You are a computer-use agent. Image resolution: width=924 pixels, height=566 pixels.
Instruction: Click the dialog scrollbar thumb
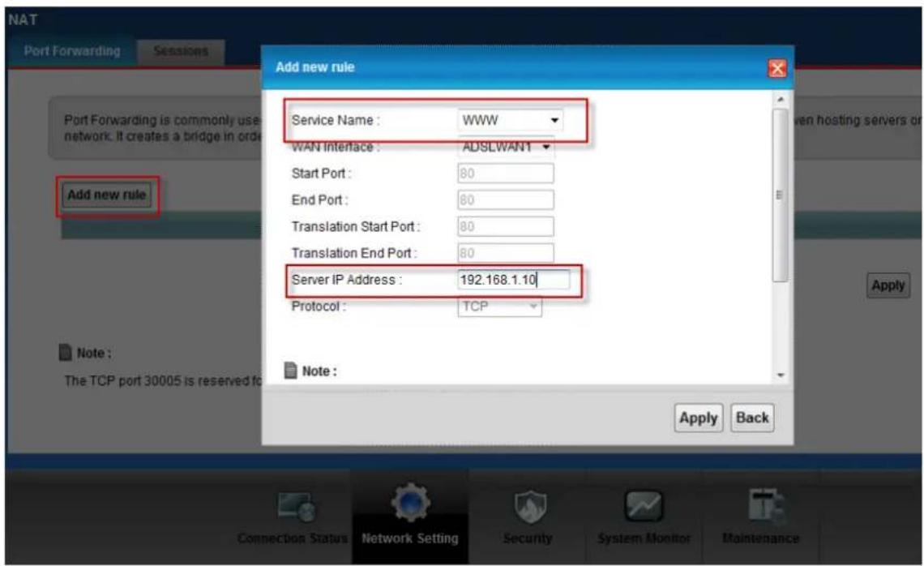click(781, 195)
